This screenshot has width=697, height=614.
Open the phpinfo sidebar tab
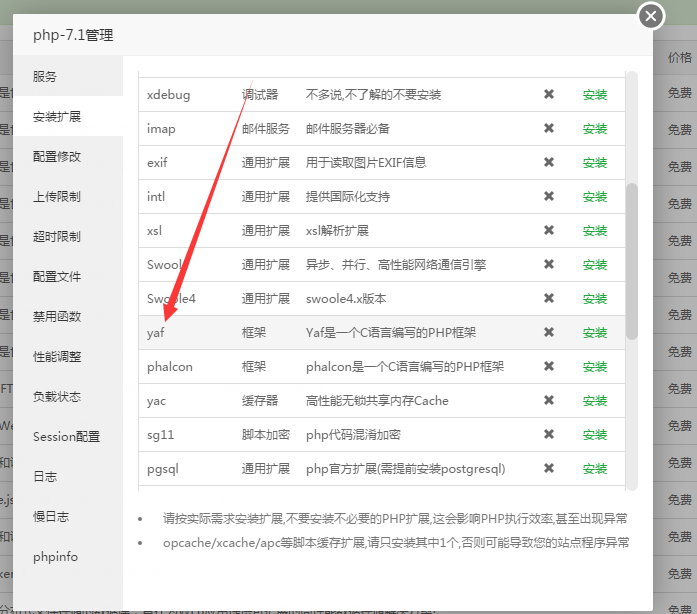point(55,557)
